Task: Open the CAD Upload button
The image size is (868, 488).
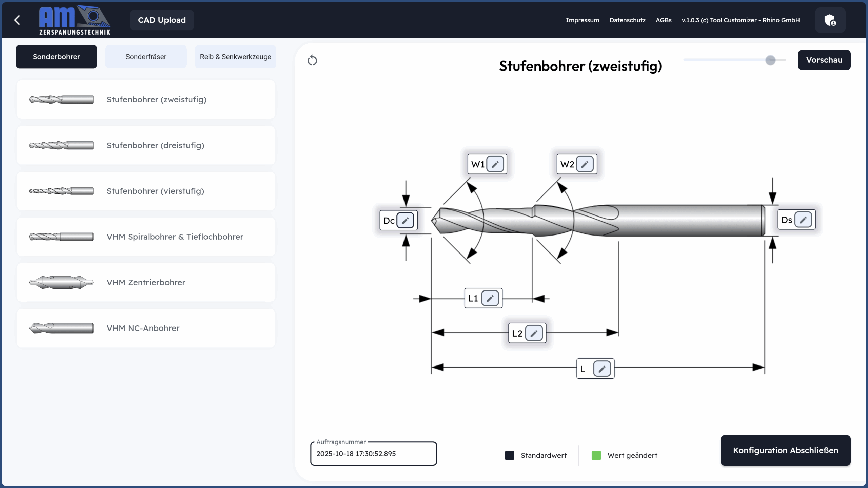Action: pos(162,20)
